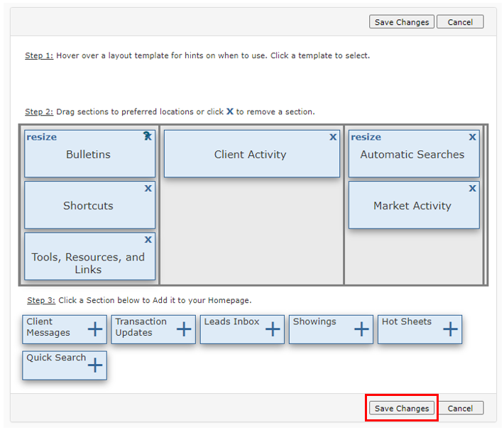Remove the Client Activity section
The height and width of the screenshot is (430, 504).
click(333, 137)
